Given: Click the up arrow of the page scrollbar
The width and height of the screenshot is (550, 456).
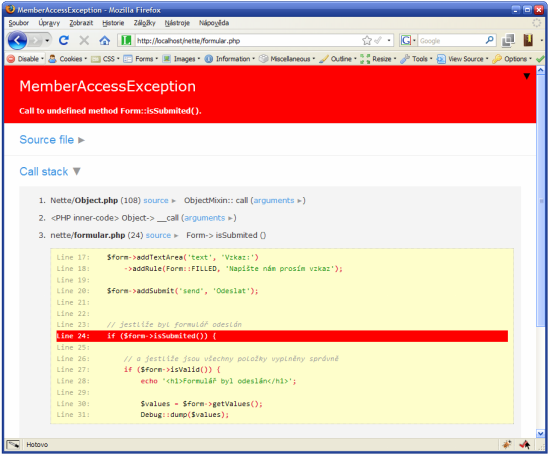Looking at the screenshot, I should [541, 70].
